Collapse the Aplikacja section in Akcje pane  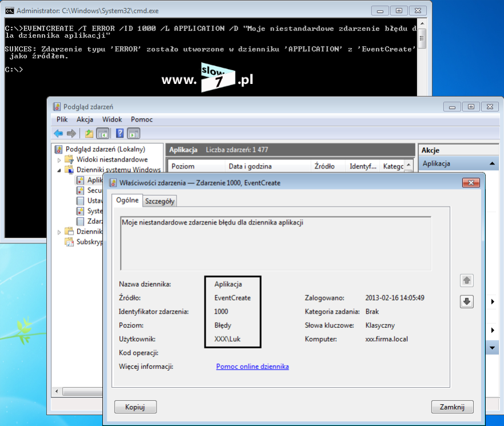pyautogui.click(x=492, y=163)
